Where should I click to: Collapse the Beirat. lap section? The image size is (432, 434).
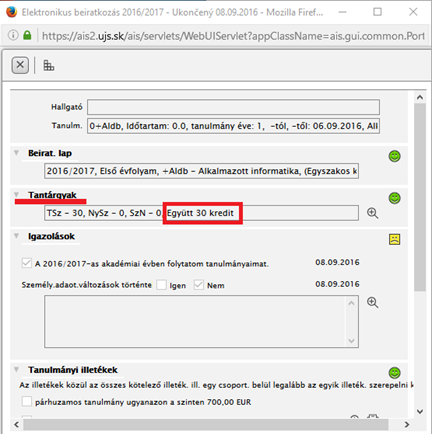coord(16,153)
